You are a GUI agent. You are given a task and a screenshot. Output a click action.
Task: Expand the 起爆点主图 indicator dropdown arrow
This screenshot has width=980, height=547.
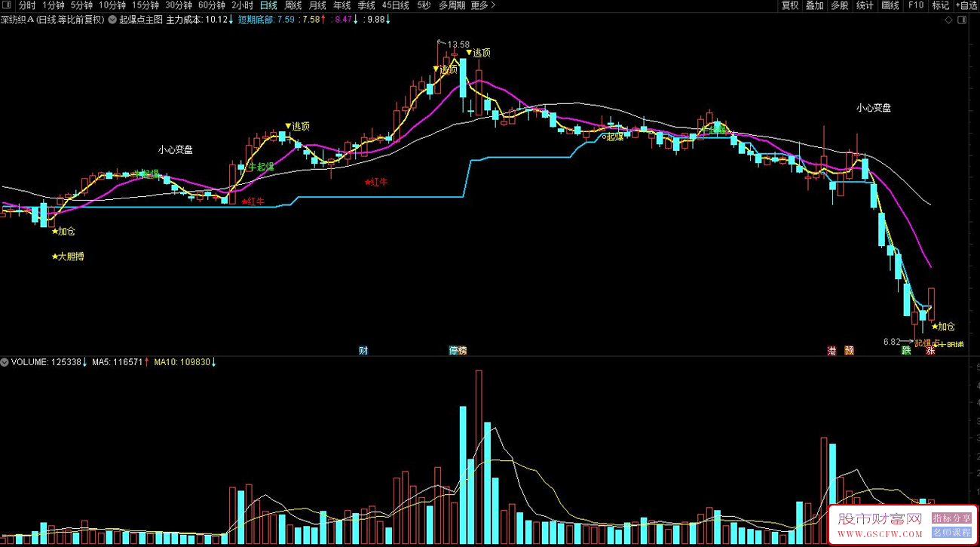point(113,20)
